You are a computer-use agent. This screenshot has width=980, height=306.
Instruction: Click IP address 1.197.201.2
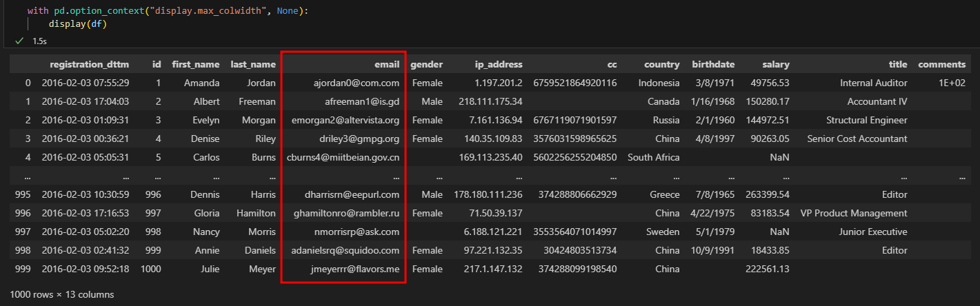[x=499, y=83]
